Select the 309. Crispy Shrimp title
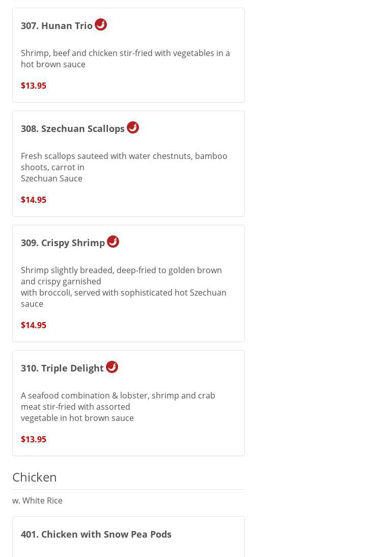Image resolution: width=392 pixels, height=557 pixels. (x=63, y=243)
